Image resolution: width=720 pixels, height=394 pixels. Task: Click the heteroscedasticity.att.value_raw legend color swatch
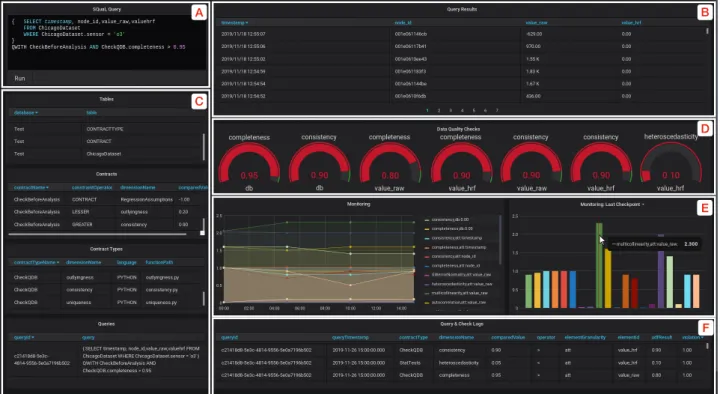[427, 284]
